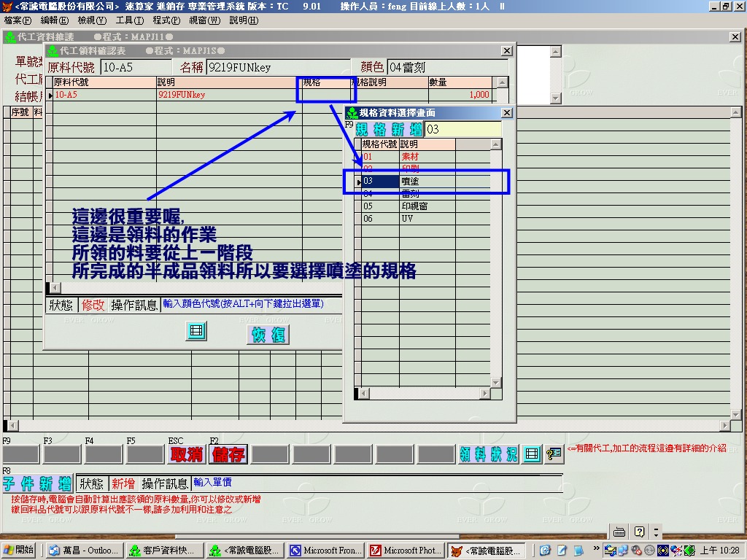Open the workflow help icon beside the red note
Image resolution: width=747 pixels, height=560 pixels.
(x=554, y=454)
